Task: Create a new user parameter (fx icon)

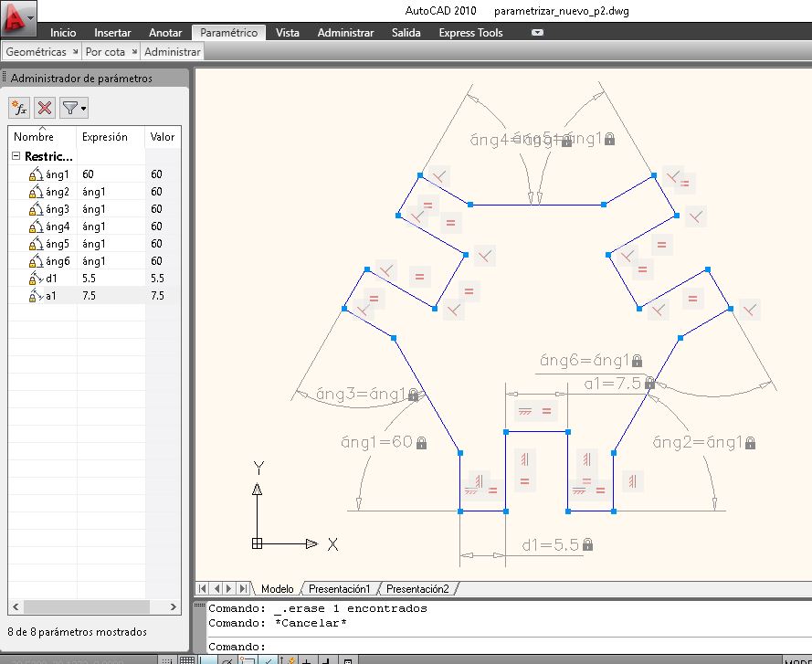Action: pos(19,109)
